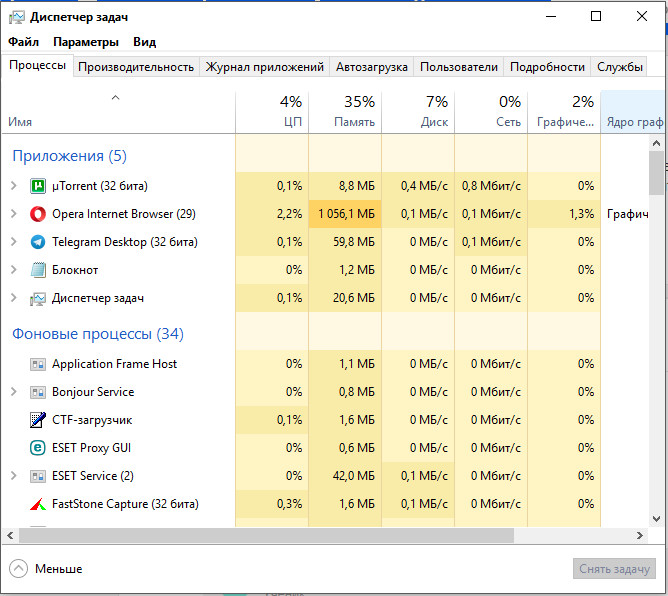Open the Вид menu
Screen dimensions: 668x596
(144, 42)
